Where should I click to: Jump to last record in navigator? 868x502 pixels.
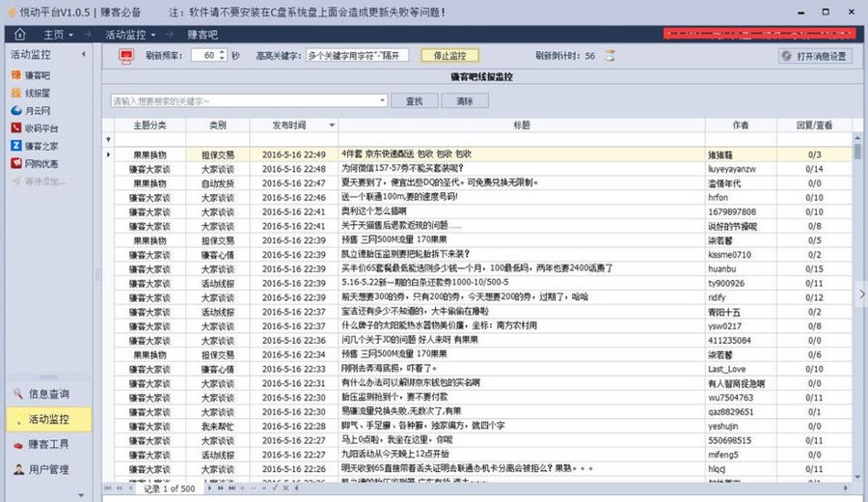click(x=231, y=488)
